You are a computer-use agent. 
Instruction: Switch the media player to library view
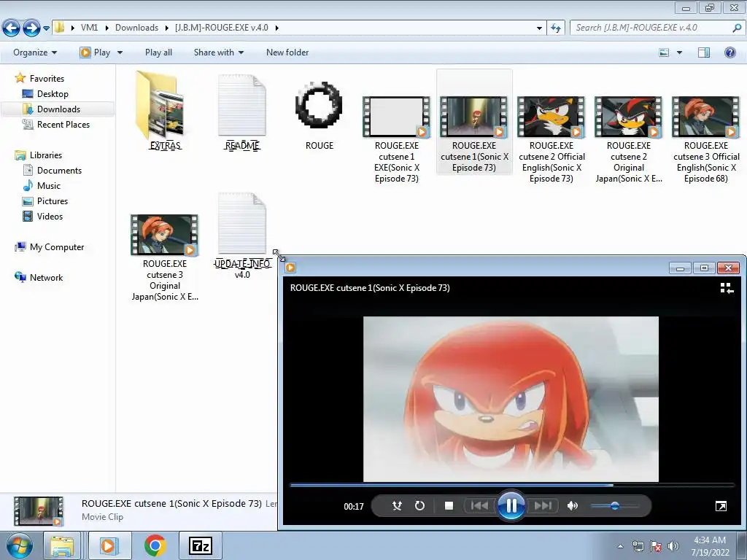coord(727,288)
